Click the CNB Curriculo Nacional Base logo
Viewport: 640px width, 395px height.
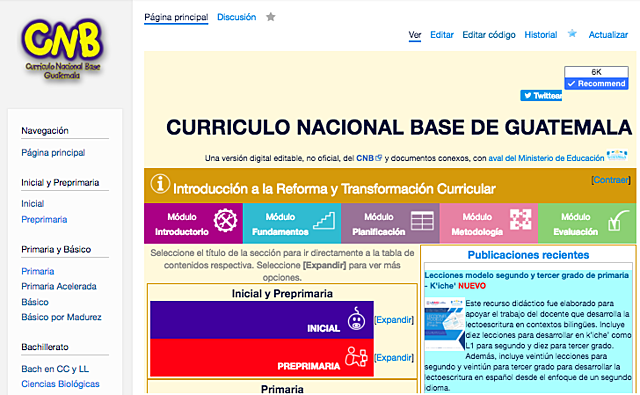point(62,49)
